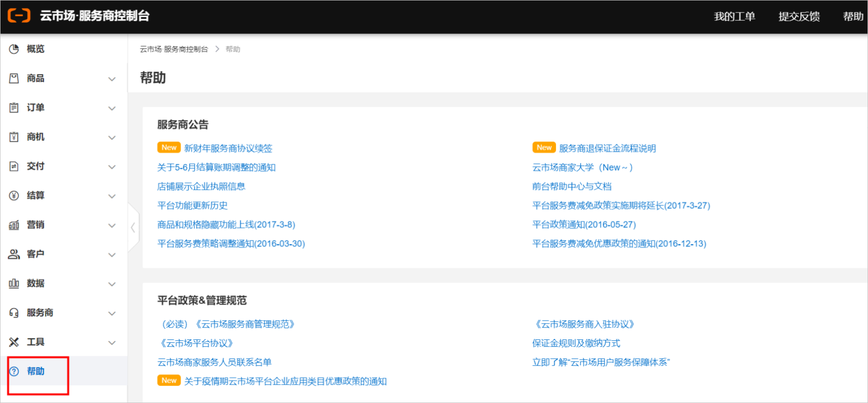Open 云市场商家服务人员联系名单 link
868x403 pixels.
(x=214, y=362)
